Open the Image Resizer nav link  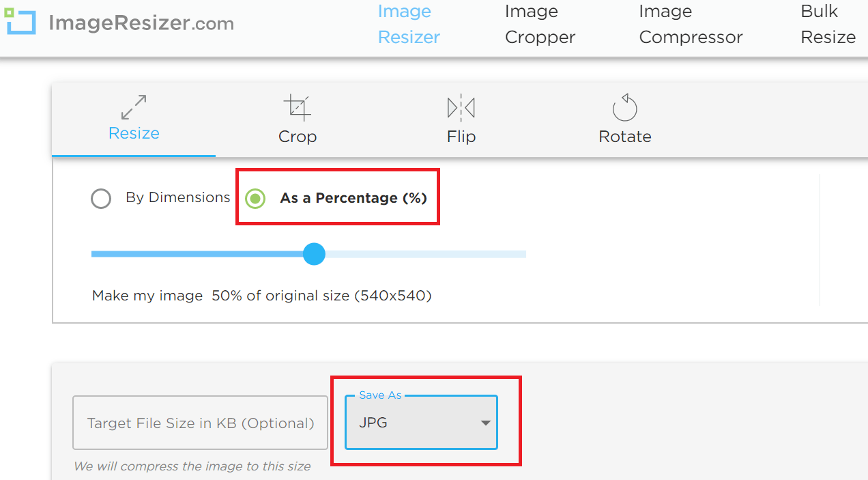click(409, 24)
